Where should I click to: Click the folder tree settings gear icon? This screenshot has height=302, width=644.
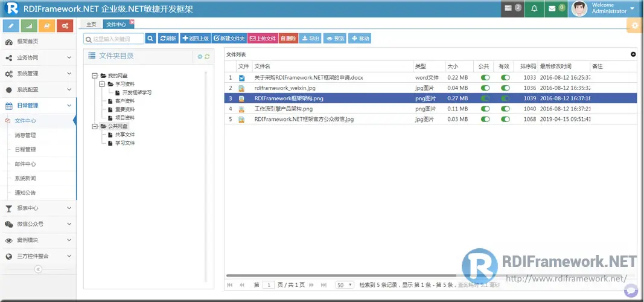coord(200,57)
